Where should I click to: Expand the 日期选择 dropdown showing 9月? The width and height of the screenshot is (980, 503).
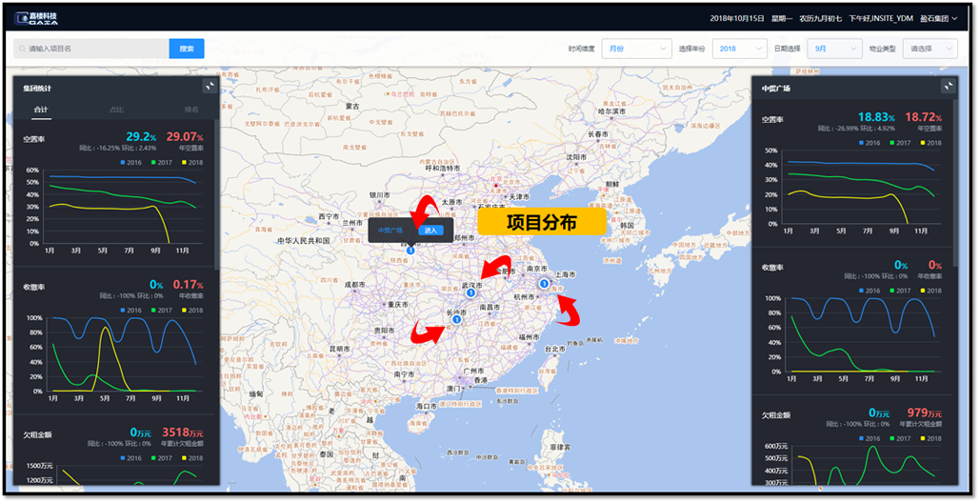(x=833, y=49)
